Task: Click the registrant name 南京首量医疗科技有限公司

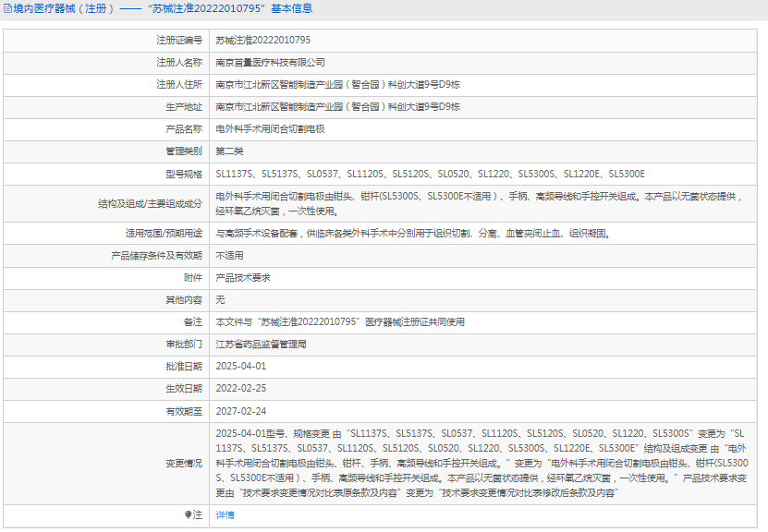Action: (x=271, y=63)
